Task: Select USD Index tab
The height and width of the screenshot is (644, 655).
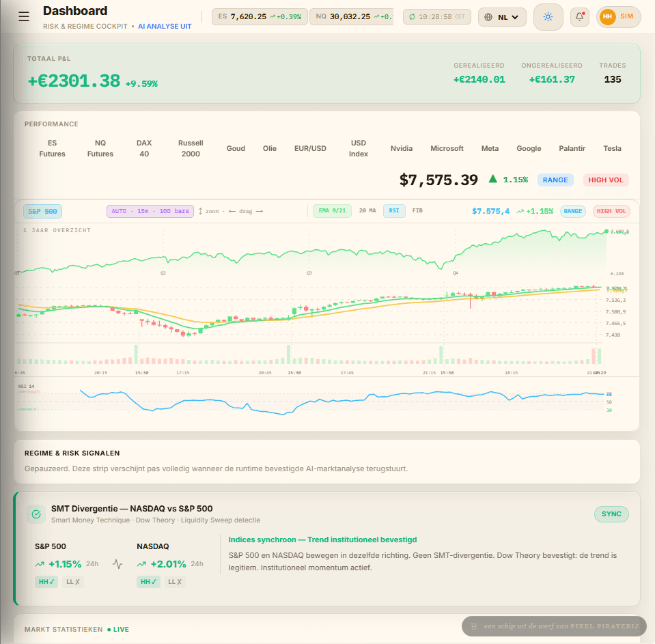Action: (x=359, y=148)
